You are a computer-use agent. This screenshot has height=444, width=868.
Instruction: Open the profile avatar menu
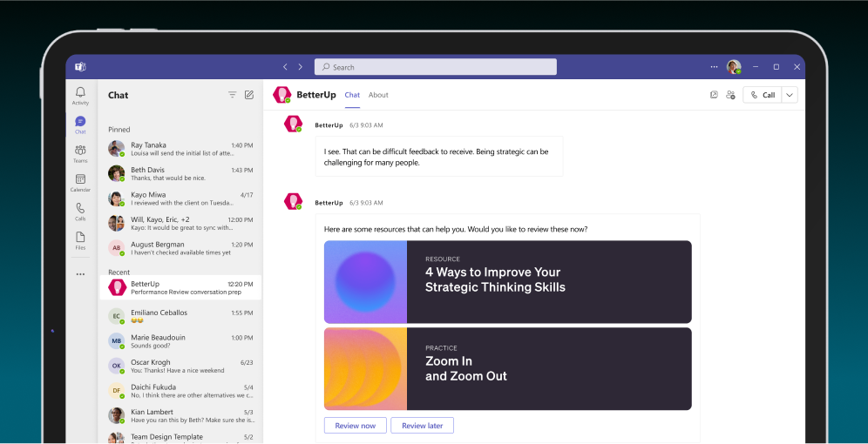734,67
